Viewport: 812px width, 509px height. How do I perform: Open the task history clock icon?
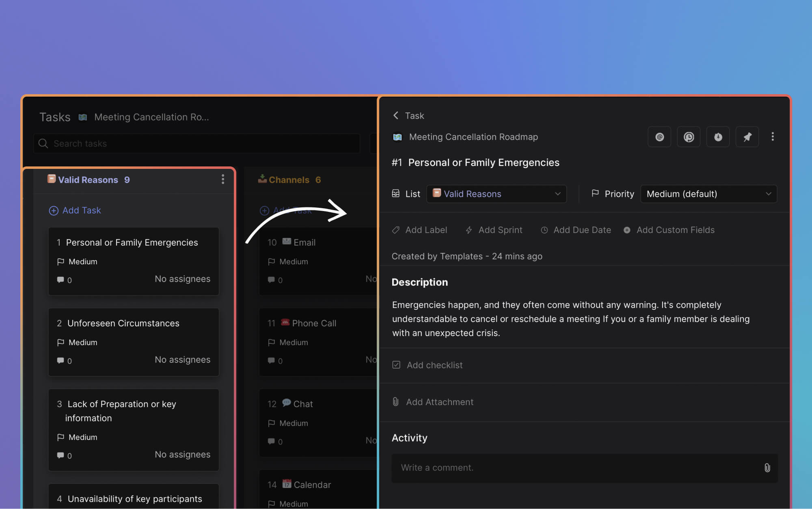point(689,137)
